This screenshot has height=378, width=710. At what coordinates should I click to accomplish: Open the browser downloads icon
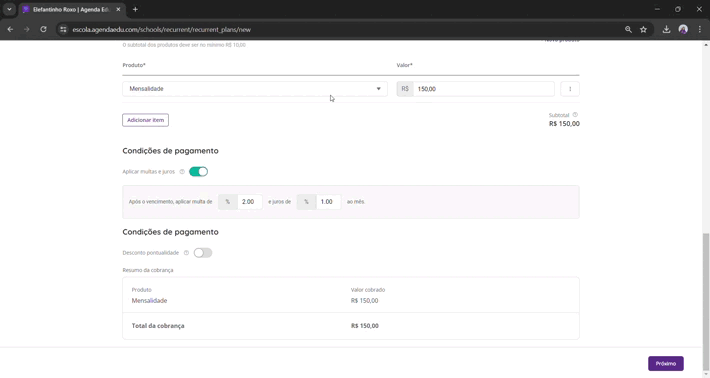point(666,29)
